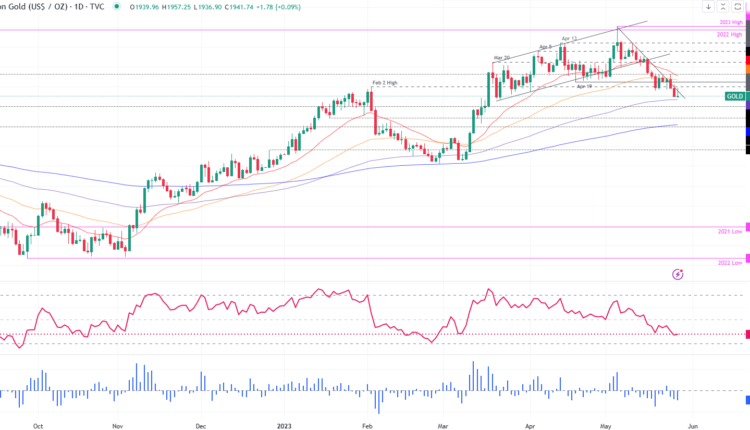Select the 2021 Low line label

click(x=730, y=230)
